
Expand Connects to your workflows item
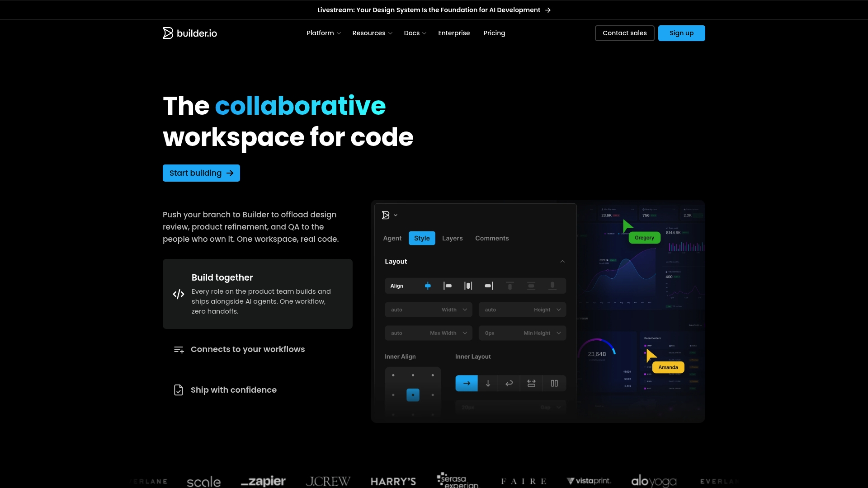(247, 349)
